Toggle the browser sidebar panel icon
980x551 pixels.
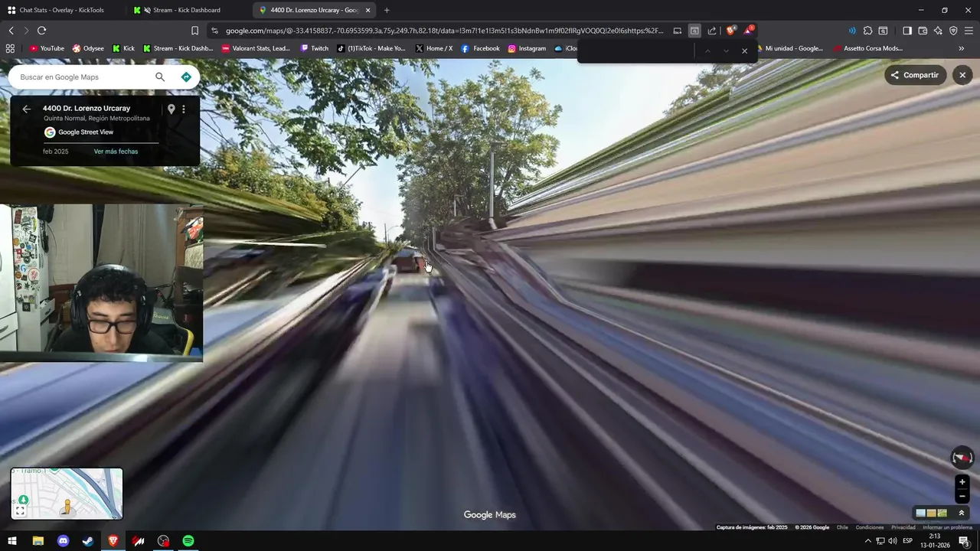click(x=907, y=31)
